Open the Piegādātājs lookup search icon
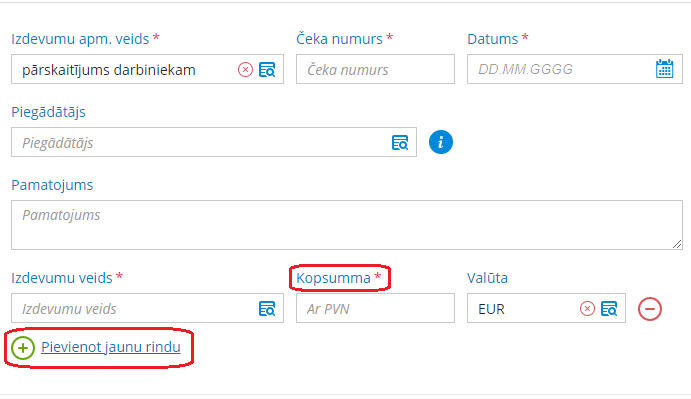The height and width of the screenshot is (399, 691). click(400, 142)
